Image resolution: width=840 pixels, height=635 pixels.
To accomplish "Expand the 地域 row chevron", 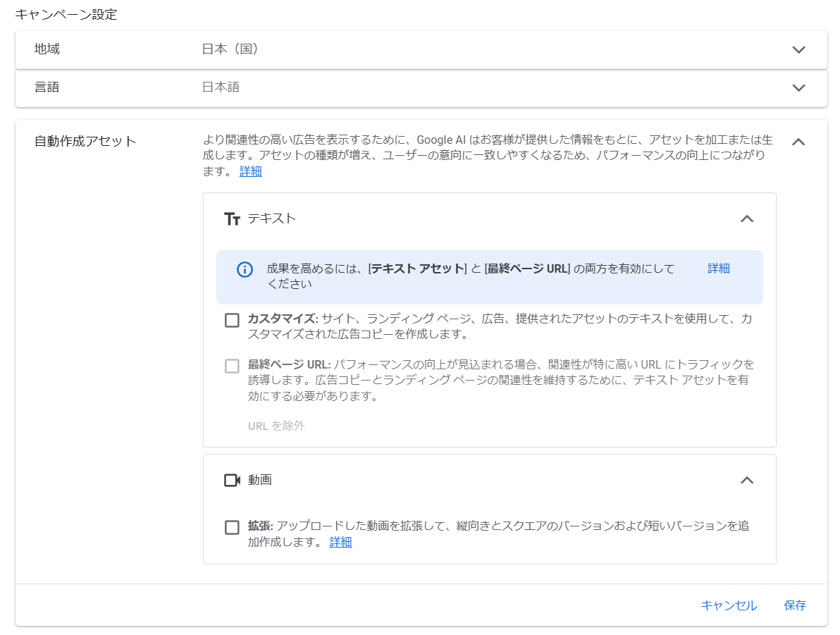I will 798,50.
